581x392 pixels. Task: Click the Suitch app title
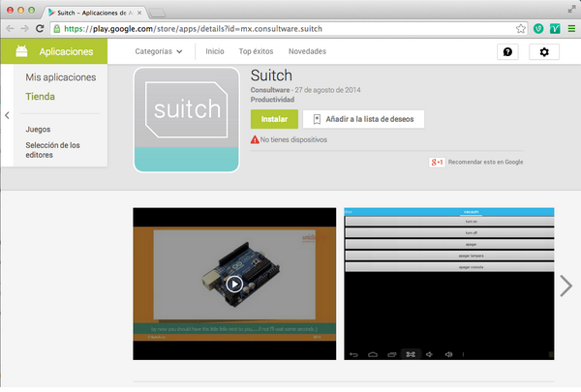click(x=271, y=75)
